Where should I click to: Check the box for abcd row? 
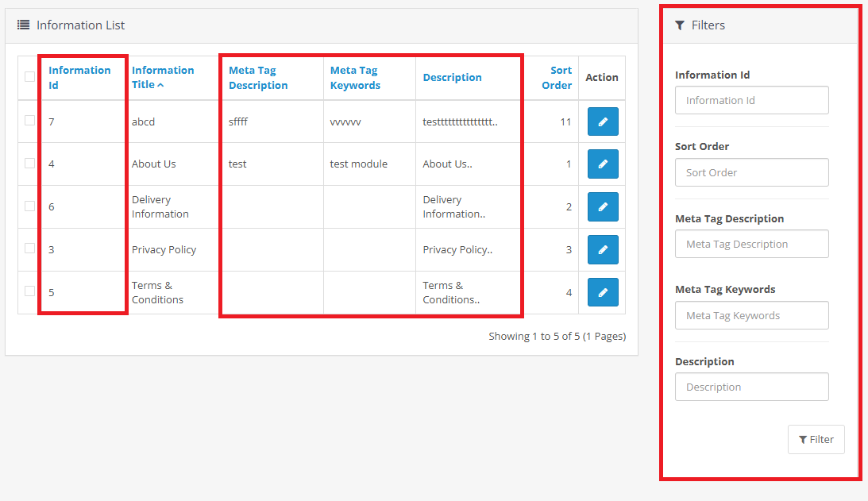(x=29, y=121)
